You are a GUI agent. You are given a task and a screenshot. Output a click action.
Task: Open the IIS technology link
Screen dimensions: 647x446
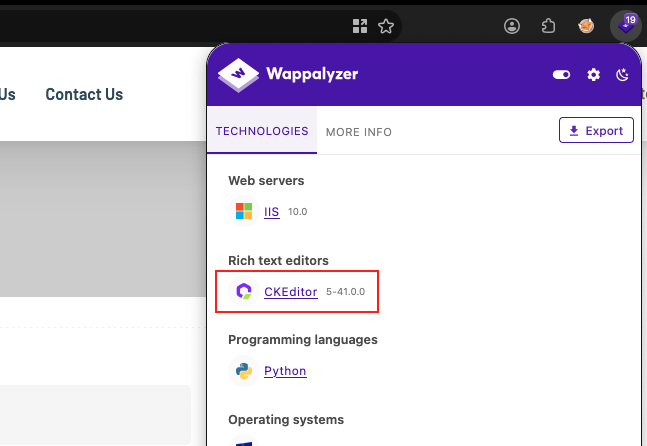pyautogui.click(x=272, y=212)
